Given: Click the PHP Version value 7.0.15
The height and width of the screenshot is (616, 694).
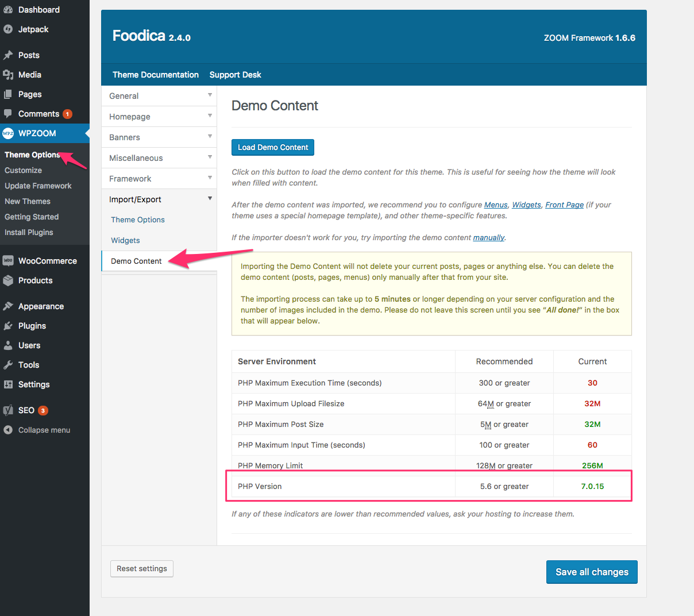Looking at the screenshot, I should (x=592, y=486).
